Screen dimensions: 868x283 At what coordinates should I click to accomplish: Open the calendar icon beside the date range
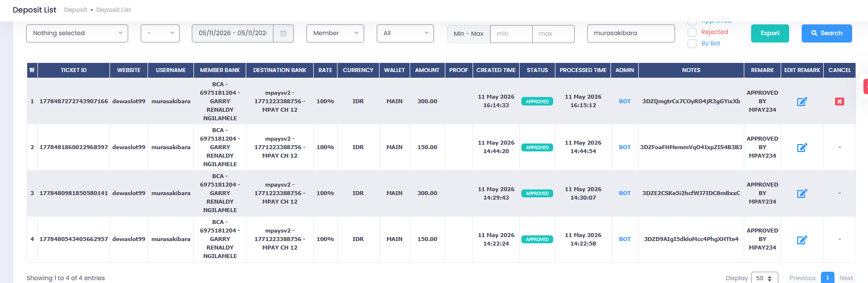283,33
